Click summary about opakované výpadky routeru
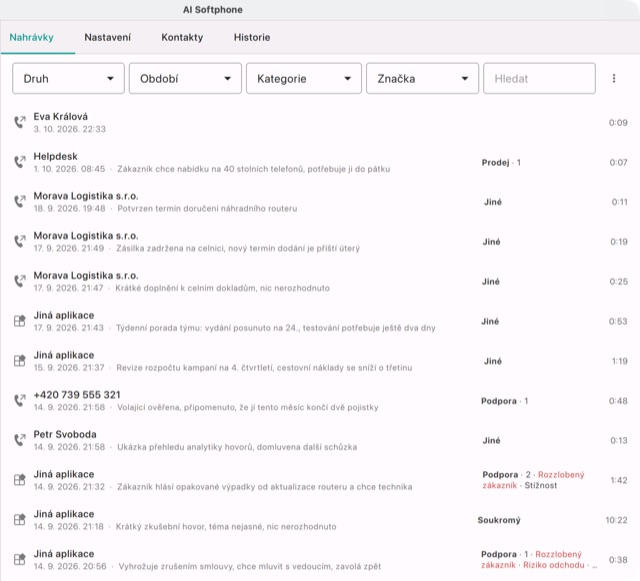 pyautogui.click(x=264, y=487)
